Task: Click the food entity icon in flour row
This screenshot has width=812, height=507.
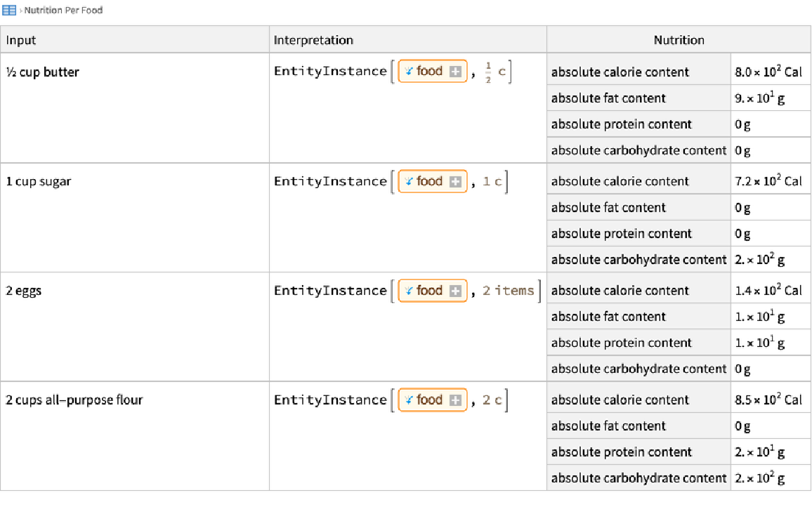Action: pos(409,400)
